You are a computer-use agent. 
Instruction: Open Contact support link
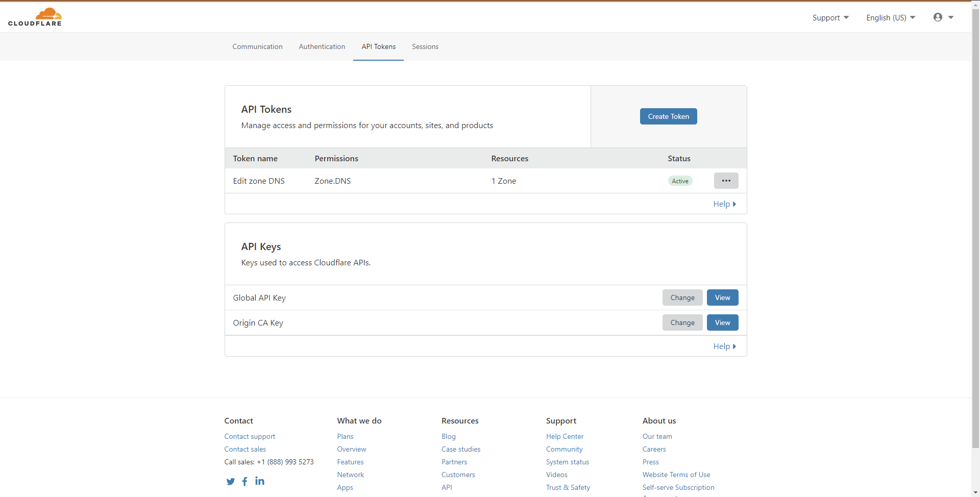click(250, 436)
